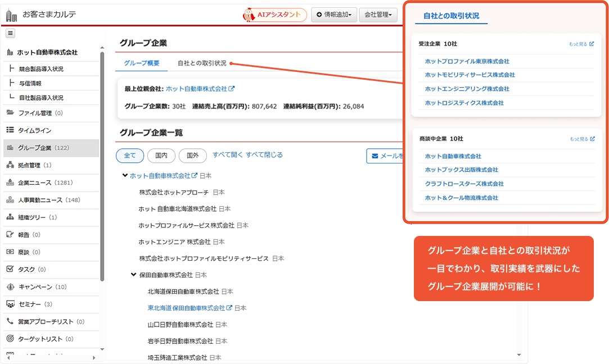609x364 pixels.
Task: Collapse the 保田自動車株式会社 tree node
Action: coord(133,275)
